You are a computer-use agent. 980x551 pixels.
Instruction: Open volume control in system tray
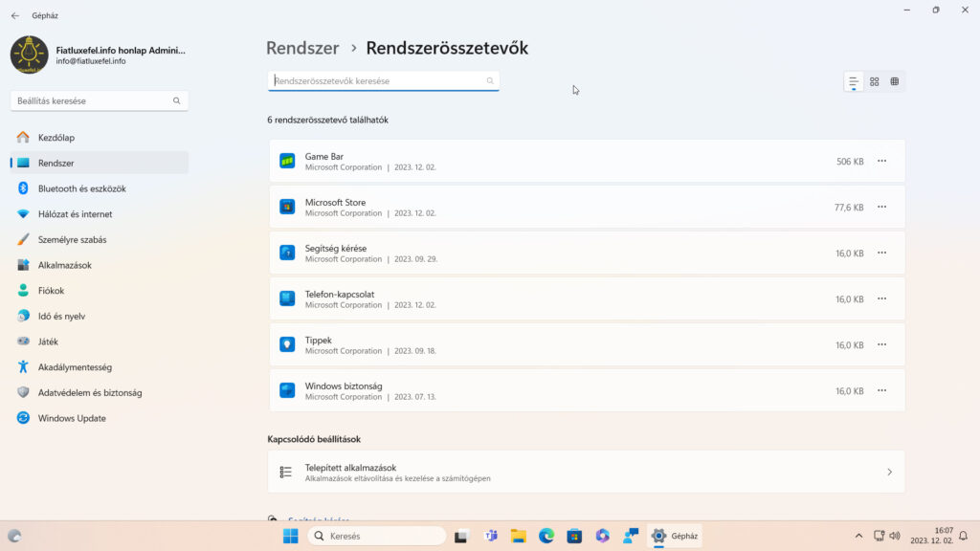point(895,536)
